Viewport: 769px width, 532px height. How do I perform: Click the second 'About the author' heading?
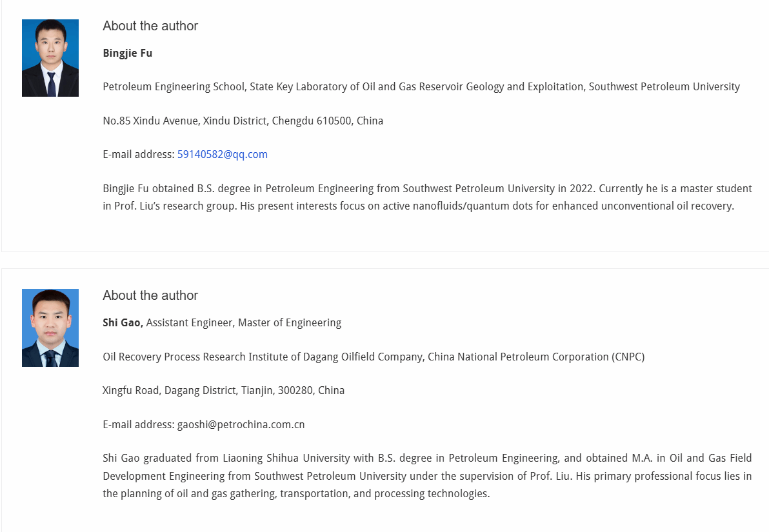[150, 296]
